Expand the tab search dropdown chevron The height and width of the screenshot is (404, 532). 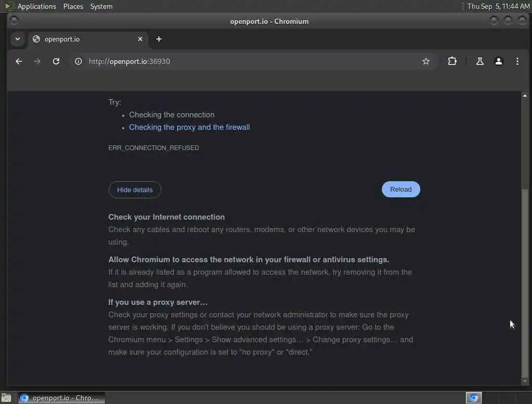click(18, 39)
